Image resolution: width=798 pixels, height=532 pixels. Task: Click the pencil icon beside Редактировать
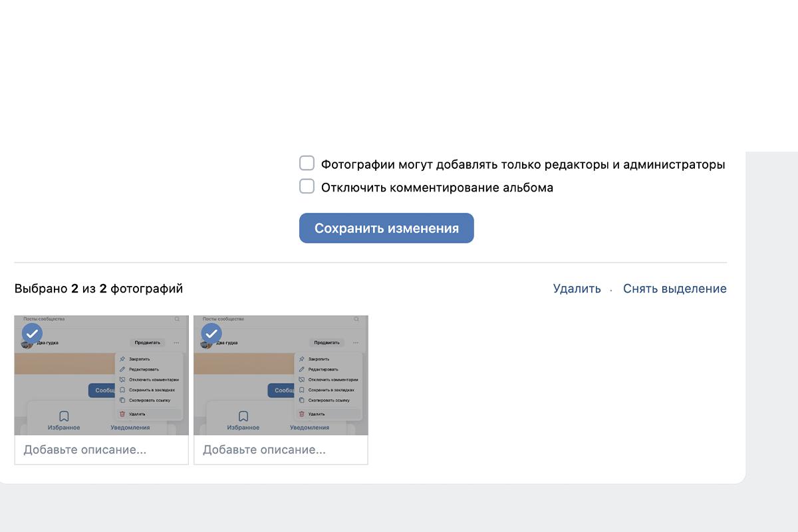pos(122,368)
